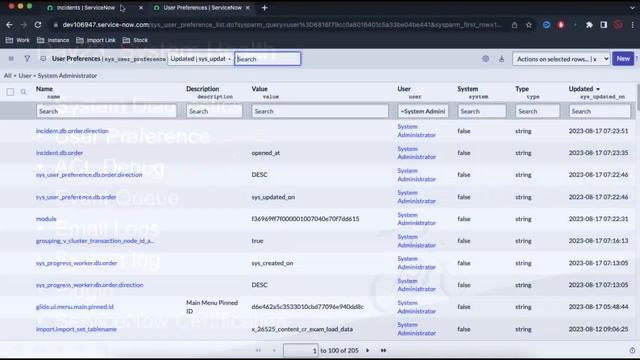
Task: Open the personalize list gear icon
Action: (485, 59)
